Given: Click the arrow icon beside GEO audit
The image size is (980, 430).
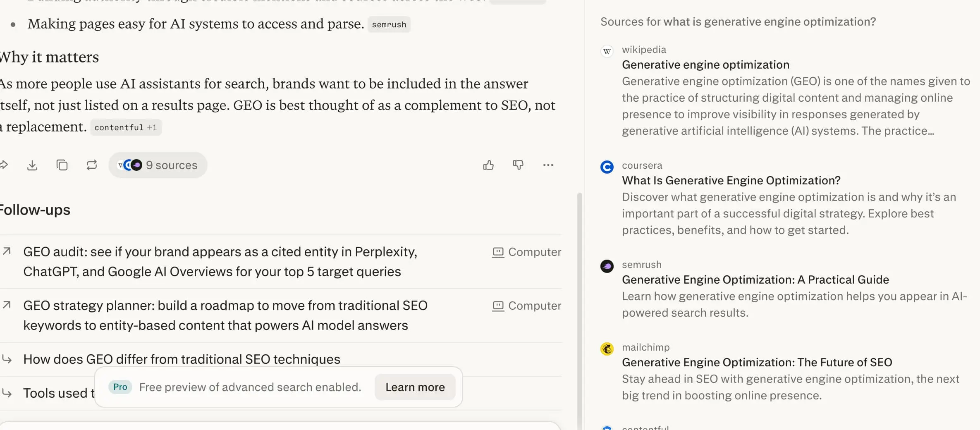Looking at the screenshot, I should [x=6, y=251].
